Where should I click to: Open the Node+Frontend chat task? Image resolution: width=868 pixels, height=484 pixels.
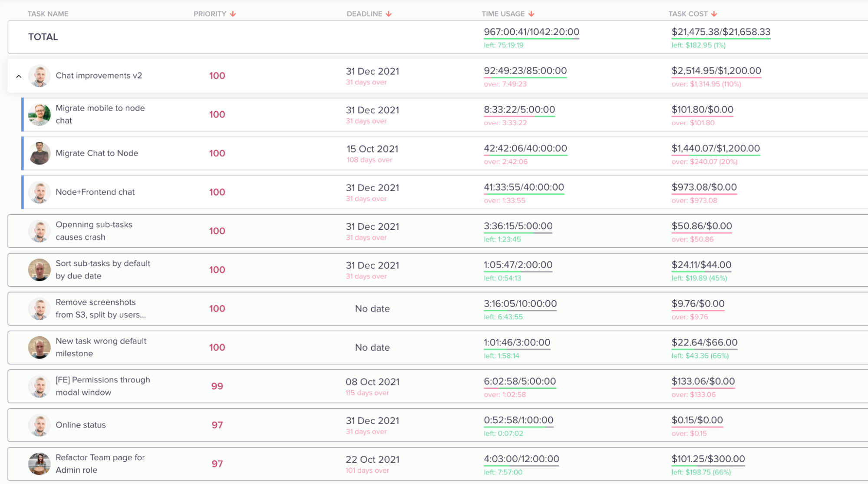click(x=95, y=192)
